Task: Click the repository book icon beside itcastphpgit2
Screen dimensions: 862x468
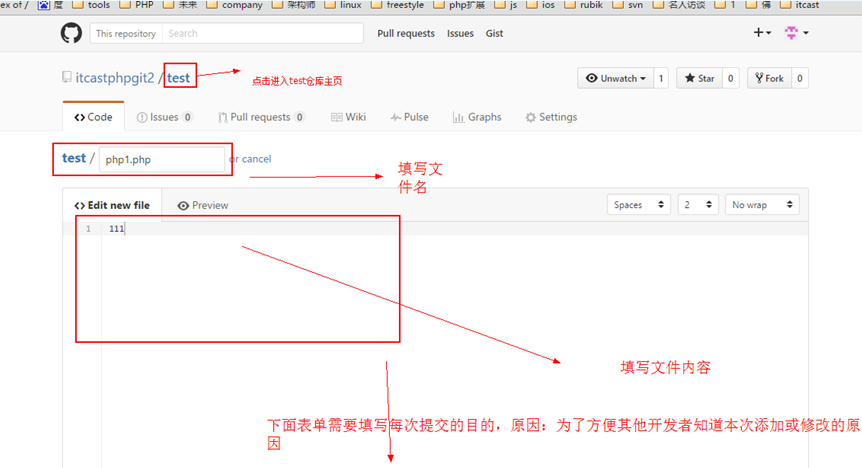Action: point(67,78)
